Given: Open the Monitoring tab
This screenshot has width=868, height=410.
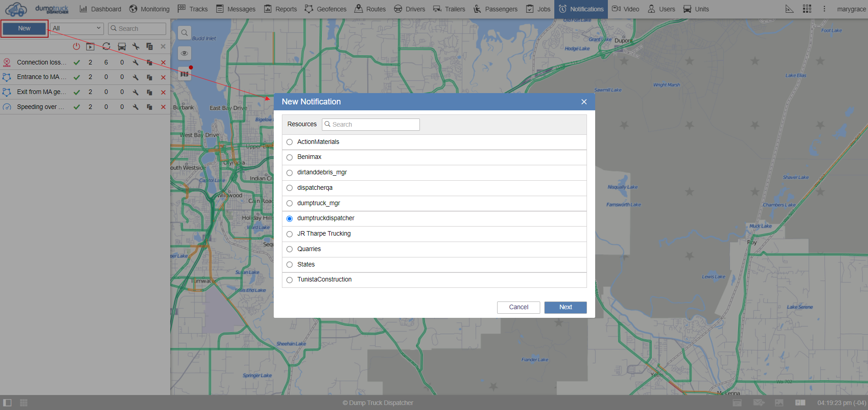Looking at the screenshot, I should pos(149,9).
